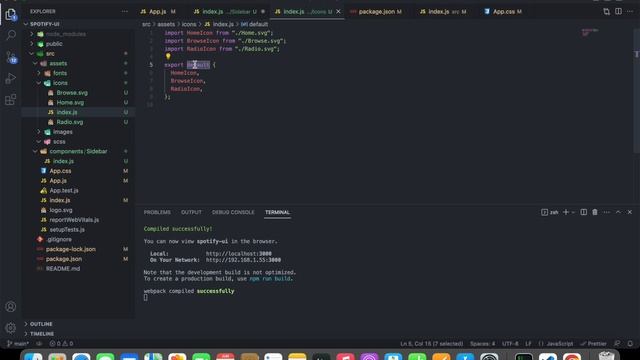Close the terminal panel
The height and width of the screenshot is (360, 640).
pyautogui.click(x=629, y=212)
